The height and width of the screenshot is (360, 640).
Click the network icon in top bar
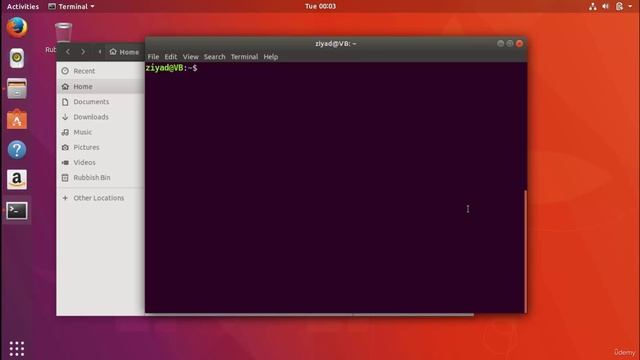pyautogui.click(x=592, y=6)
